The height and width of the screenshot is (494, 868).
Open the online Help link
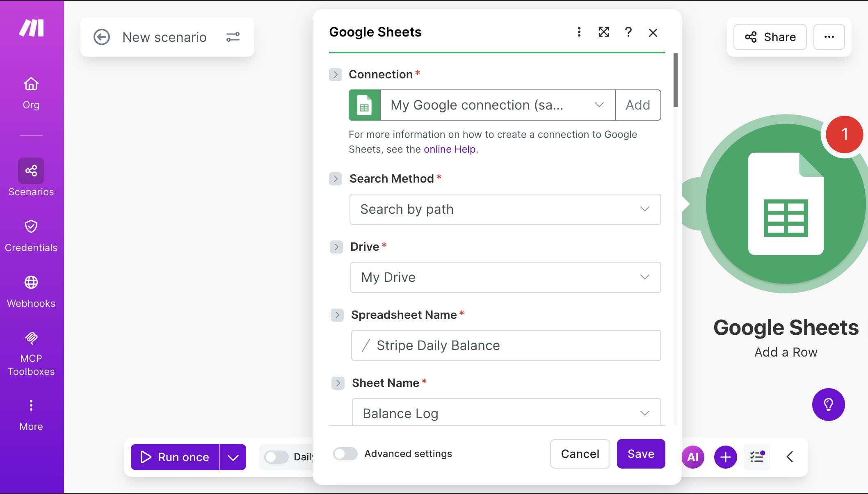tap(450, 149)
